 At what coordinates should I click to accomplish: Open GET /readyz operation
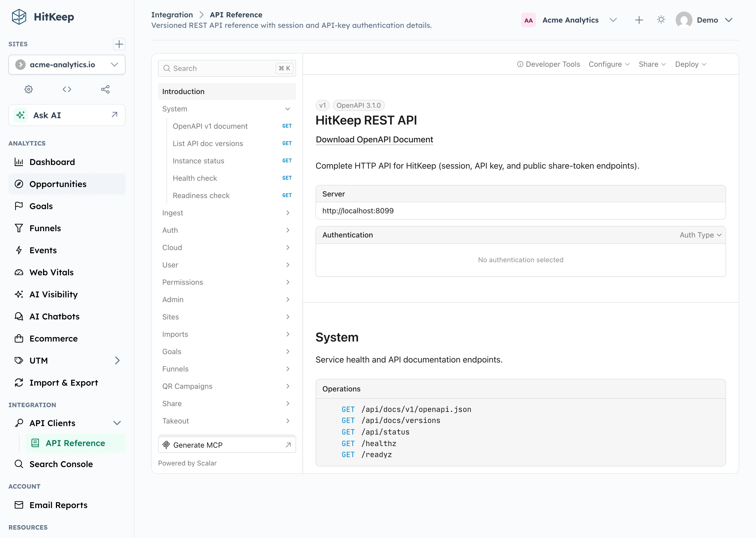click(x=366, y=455)
